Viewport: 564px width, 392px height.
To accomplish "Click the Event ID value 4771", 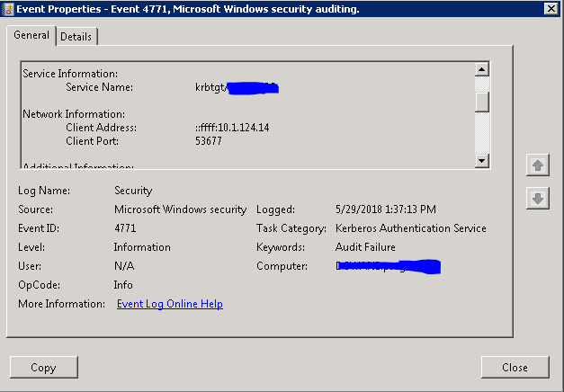I will 125,228.
